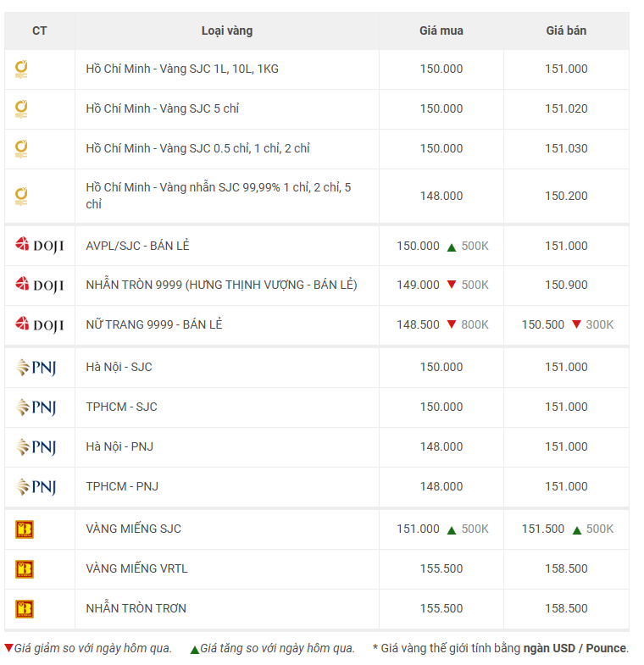This screenshot has height=665, width=644.
Task: Open the Vàng SJC 0.5 chỉ, 1 chỉ, 2 chỉ entry
Action: (197, 148)
